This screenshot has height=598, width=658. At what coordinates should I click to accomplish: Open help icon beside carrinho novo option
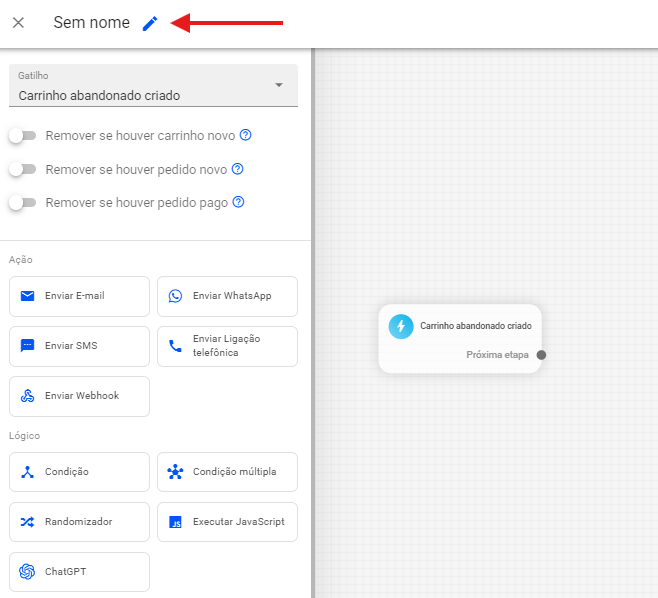tap(245, 135)
